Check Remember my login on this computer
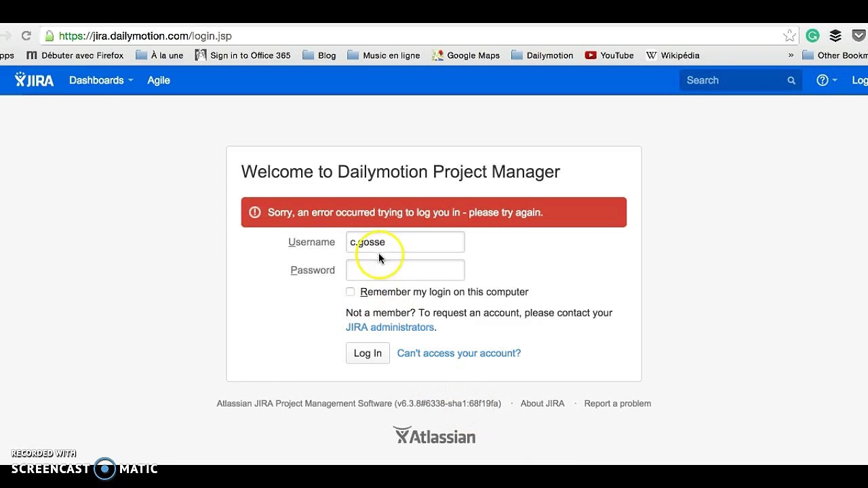This screenshot has height=488, width=868. [350, 291]
